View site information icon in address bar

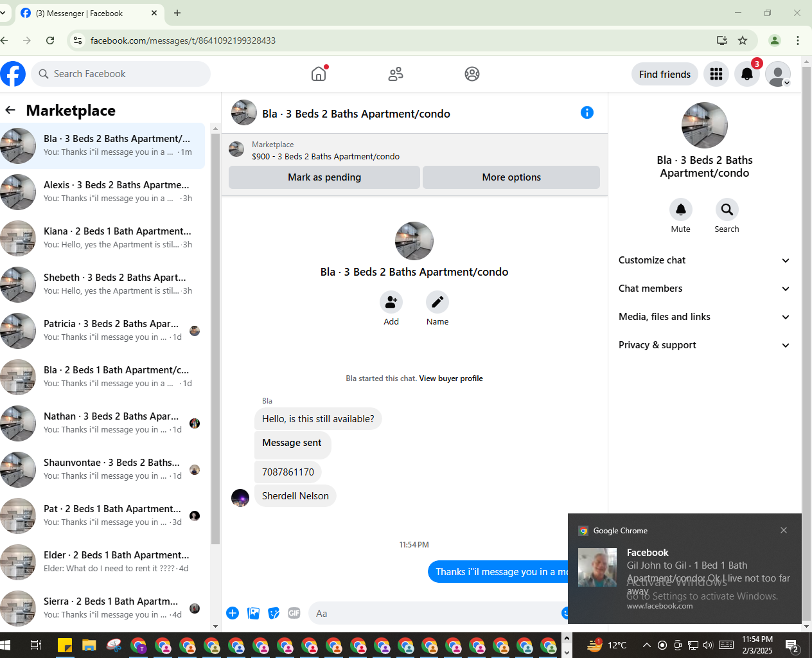78,40
